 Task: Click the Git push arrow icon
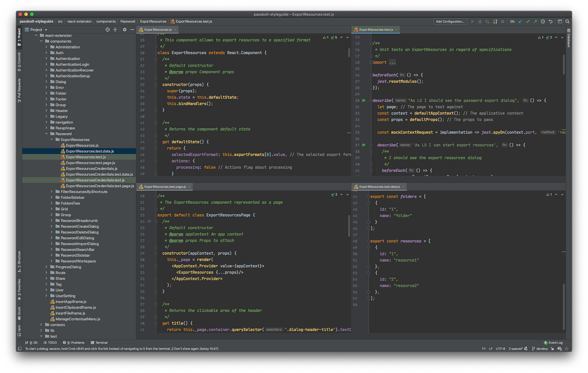[535, 21]
